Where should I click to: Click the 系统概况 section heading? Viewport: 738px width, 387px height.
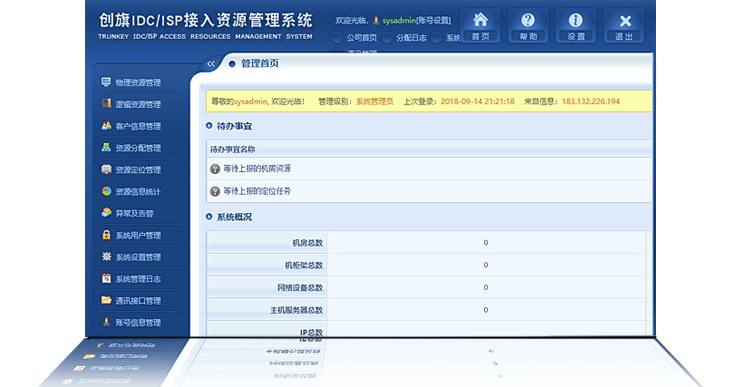[234, 217]
